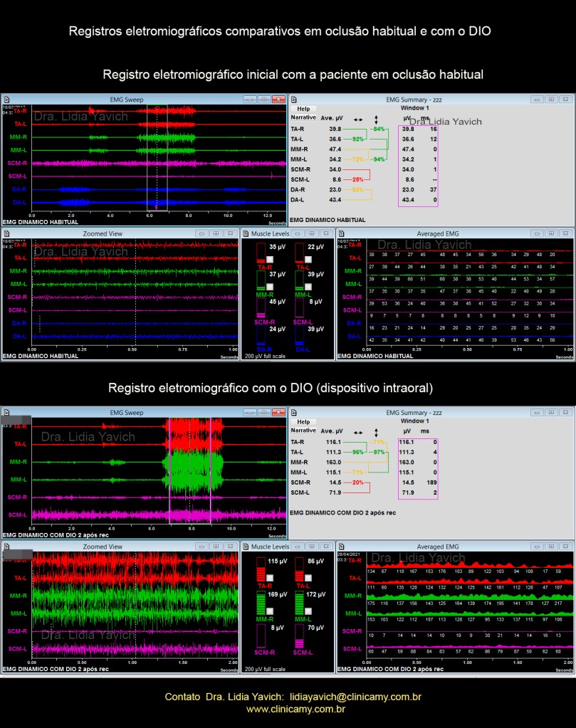Open the Help menu in DIO EMG Summary
Screen dimensions: 576x728
[x=303, y=422]
